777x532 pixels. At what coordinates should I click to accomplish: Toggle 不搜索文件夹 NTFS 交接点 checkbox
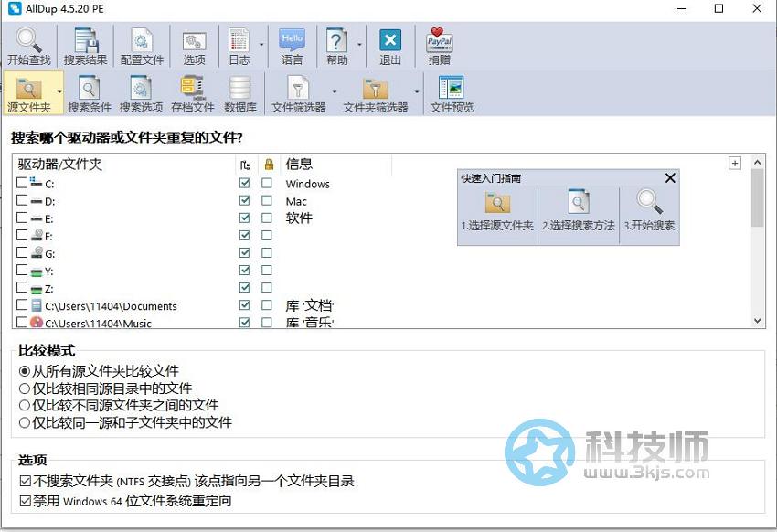26,481
